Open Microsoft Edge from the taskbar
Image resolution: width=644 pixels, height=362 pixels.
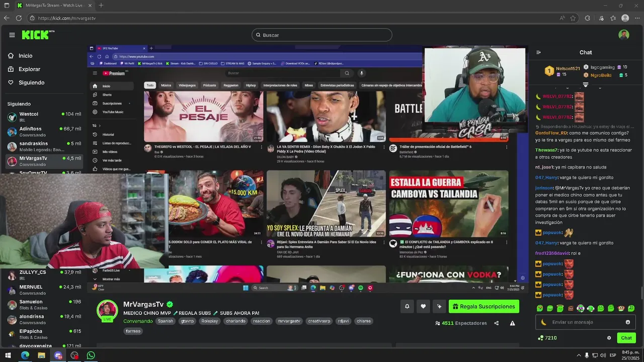click(25, 355)
